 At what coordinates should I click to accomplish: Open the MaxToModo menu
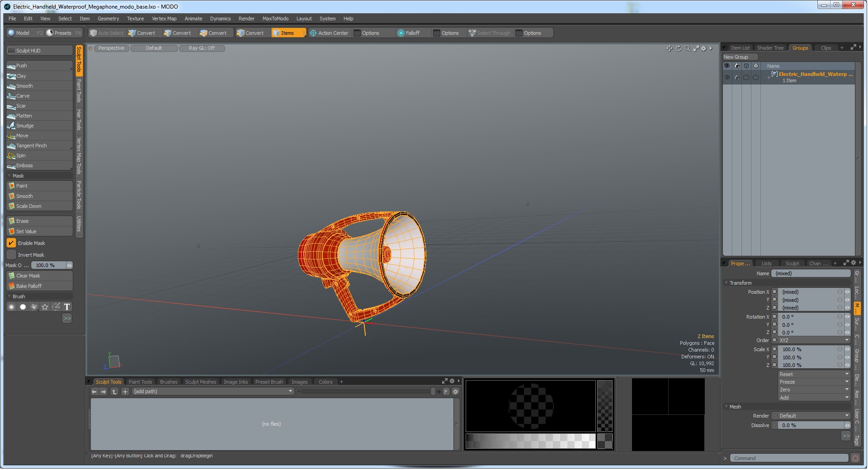pyautogui.click(x=276, y=19)
